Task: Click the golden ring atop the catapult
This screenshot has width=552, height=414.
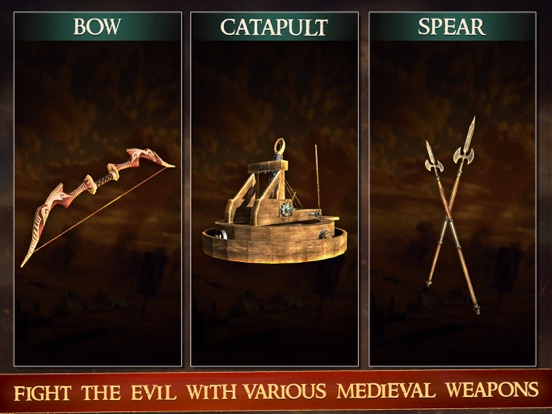Action: pyautogui.click(x=280, y=146)
